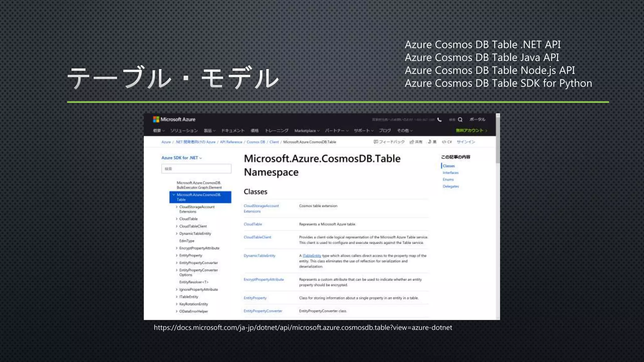Click the Client breadcrumb link
The image size is (644, 362).
(x=274, y=142)
